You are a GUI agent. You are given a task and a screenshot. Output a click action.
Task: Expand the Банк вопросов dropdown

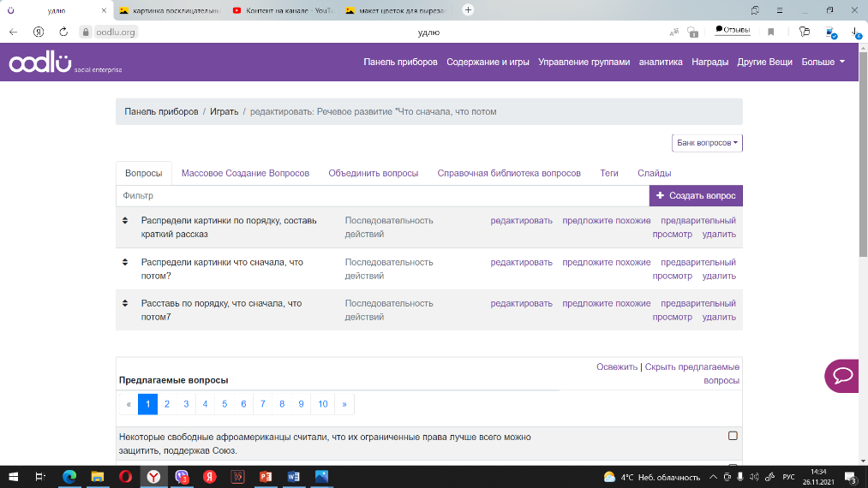point(707,143)
